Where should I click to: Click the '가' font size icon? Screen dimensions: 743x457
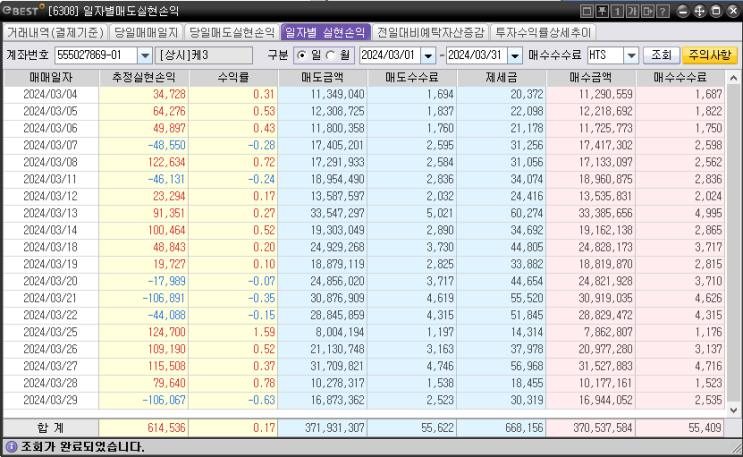tap(632, 11)
